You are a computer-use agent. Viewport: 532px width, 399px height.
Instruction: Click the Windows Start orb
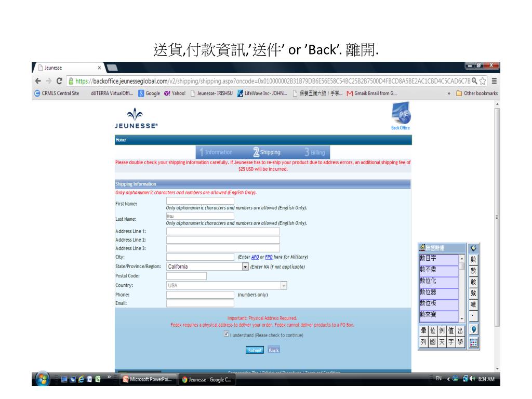[x=43, y=379]
